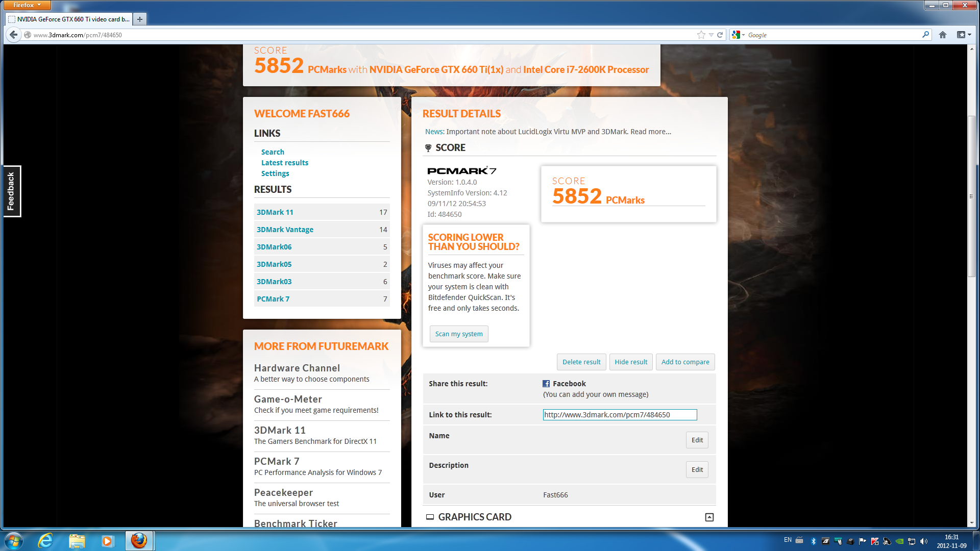The image size is (980, 551).
Task: Launch Internet Explorer from taskbar
Action: pos(46,541)
